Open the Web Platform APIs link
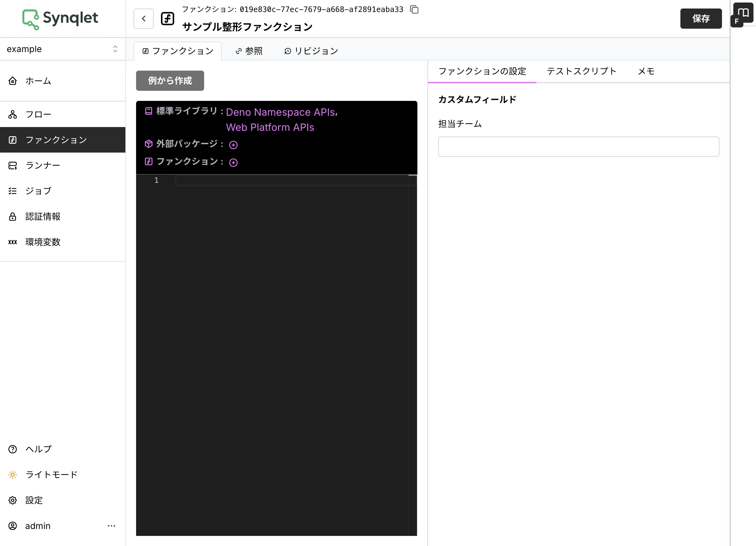 [270, 127]
